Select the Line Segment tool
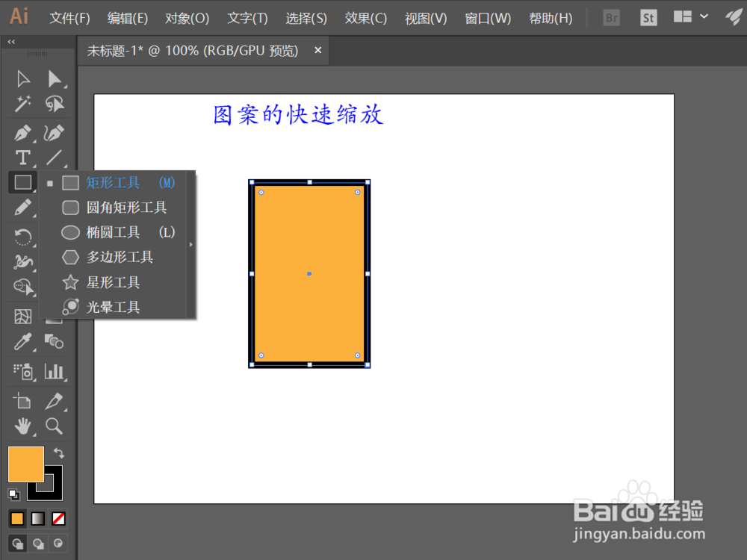 pos(54,158)
